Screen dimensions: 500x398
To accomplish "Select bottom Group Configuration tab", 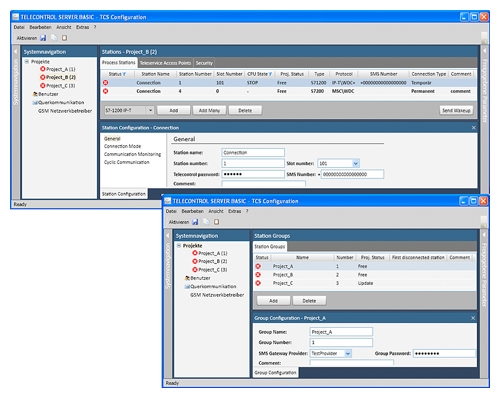I will (275, 372).
